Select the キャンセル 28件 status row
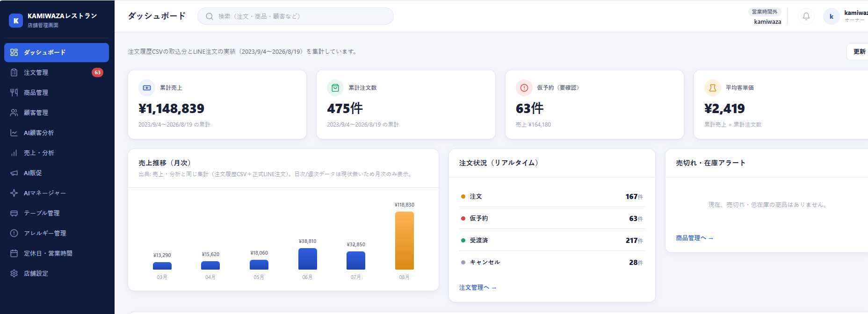Screen dimensions: 868x314 point(552,262)
